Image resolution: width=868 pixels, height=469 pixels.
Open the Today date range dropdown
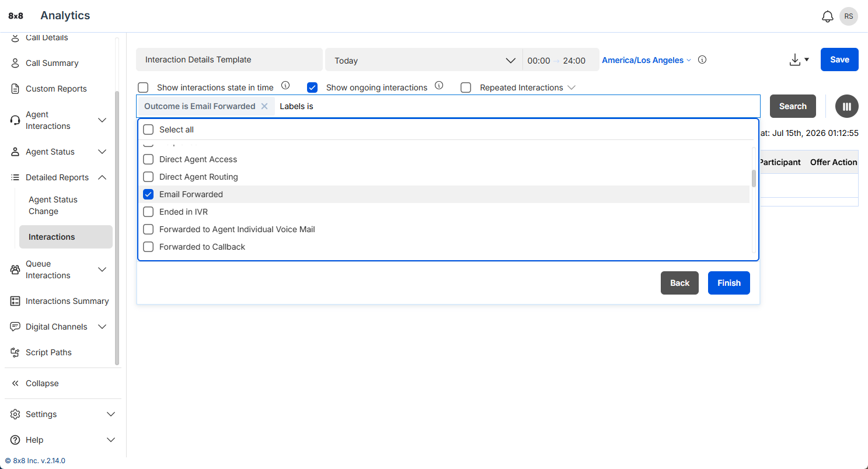(x=424, y=60)
